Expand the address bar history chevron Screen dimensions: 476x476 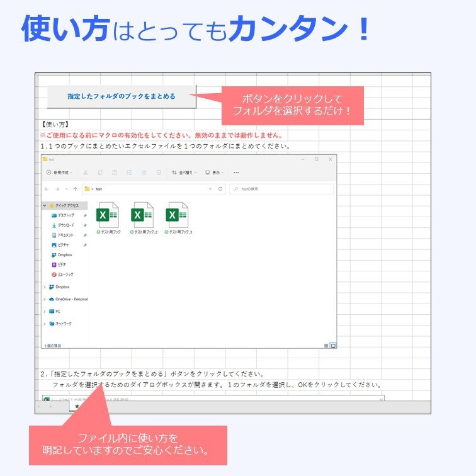pyautogui.click(x=210, y=189)
